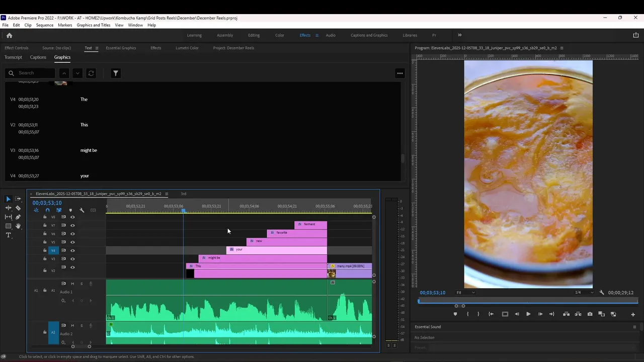
Task: Click the caption track options CC icon
Action: 93,210
